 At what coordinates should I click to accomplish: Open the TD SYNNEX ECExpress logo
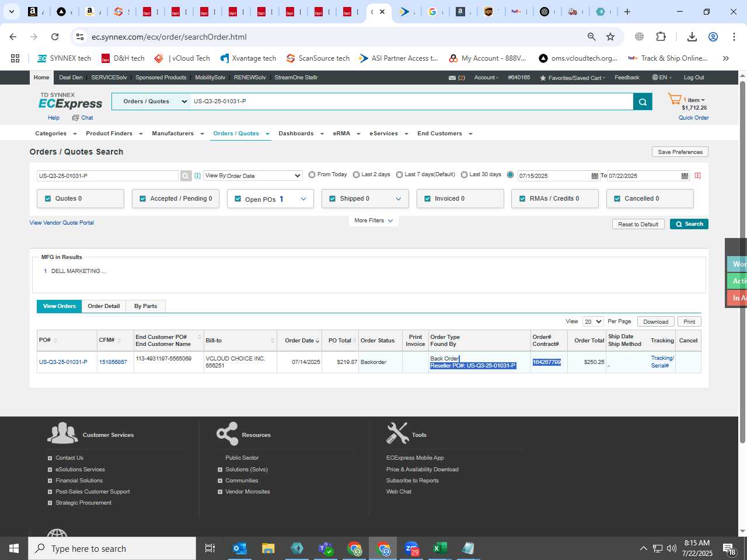tap(70, 101)
